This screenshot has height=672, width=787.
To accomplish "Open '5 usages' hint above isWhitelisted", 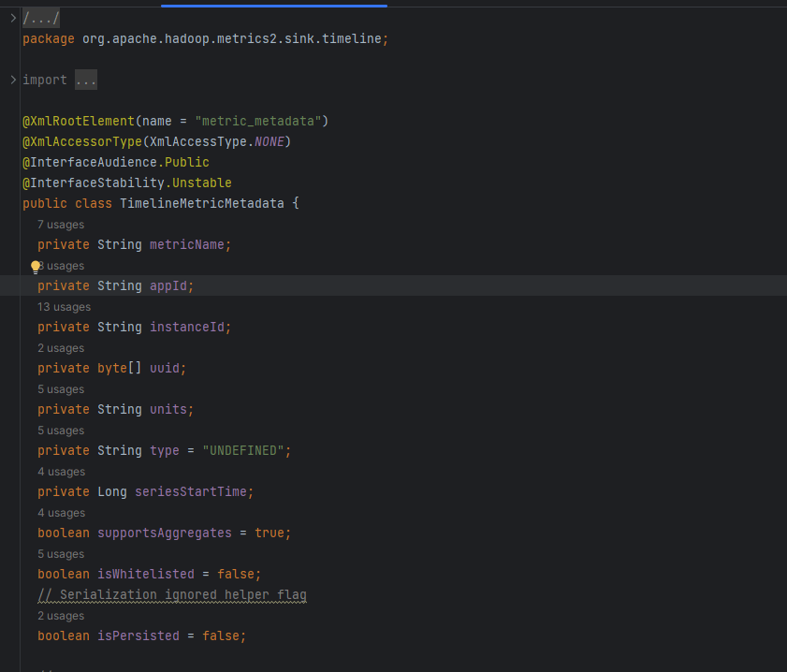I will pyautogui.click(x=61, y=553).
